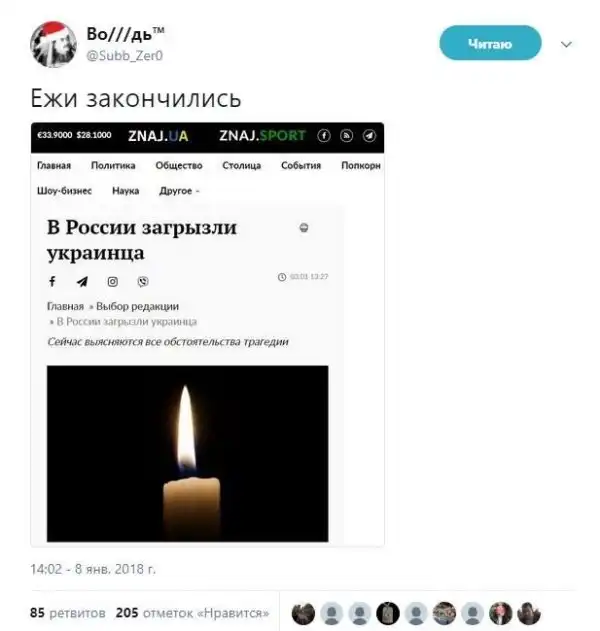Share article via Telegram paper plane icon
600x631 pixels.
[x=82, y=281]
